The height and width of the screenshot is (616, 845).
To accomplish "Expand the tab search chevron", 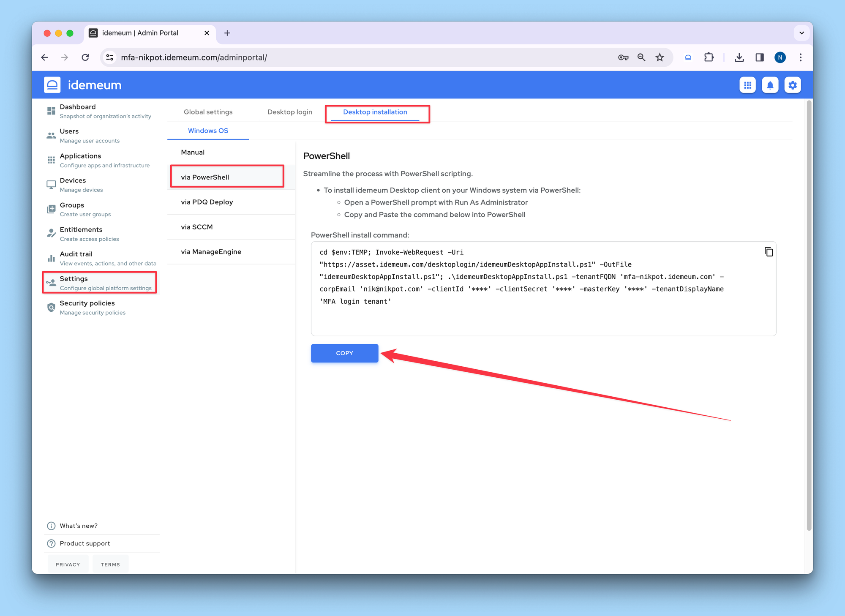I will [x=801, y=33].
